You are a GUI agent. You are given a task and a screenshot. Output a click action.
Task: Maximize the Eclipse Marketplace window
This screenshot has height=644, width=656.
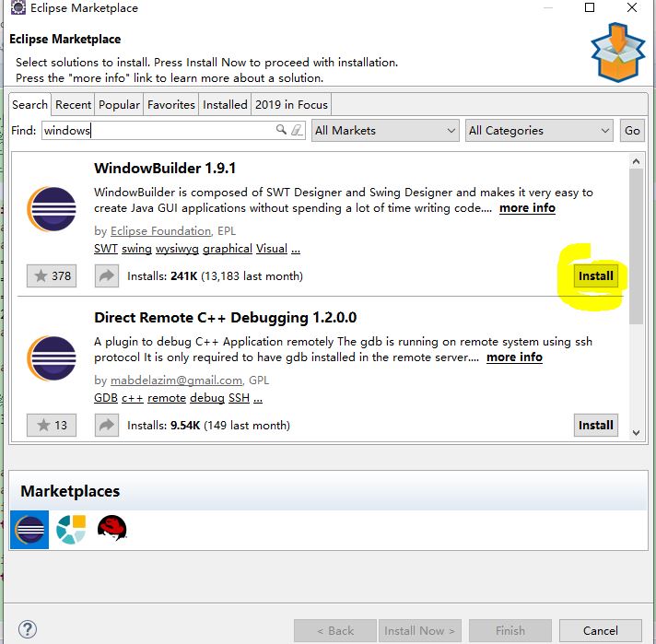[590, 7]
